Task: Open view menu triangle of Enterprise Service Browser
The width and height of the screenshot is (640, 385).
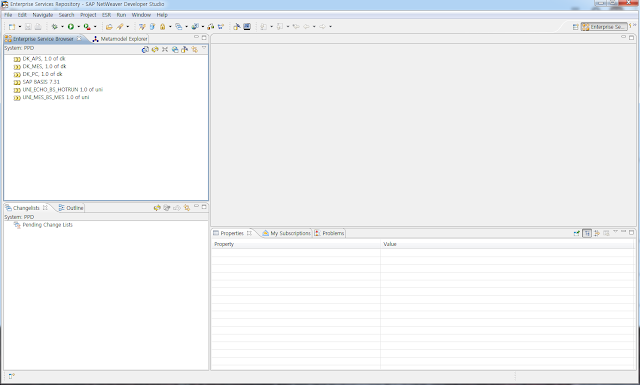Action: click(x=204, y=48)
